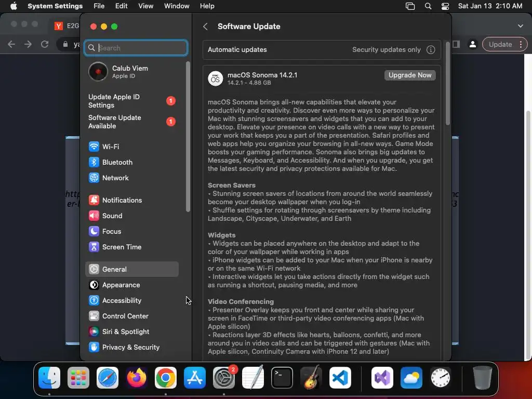Click Stage Manager icon in menu bar

[x=410, y=6]
